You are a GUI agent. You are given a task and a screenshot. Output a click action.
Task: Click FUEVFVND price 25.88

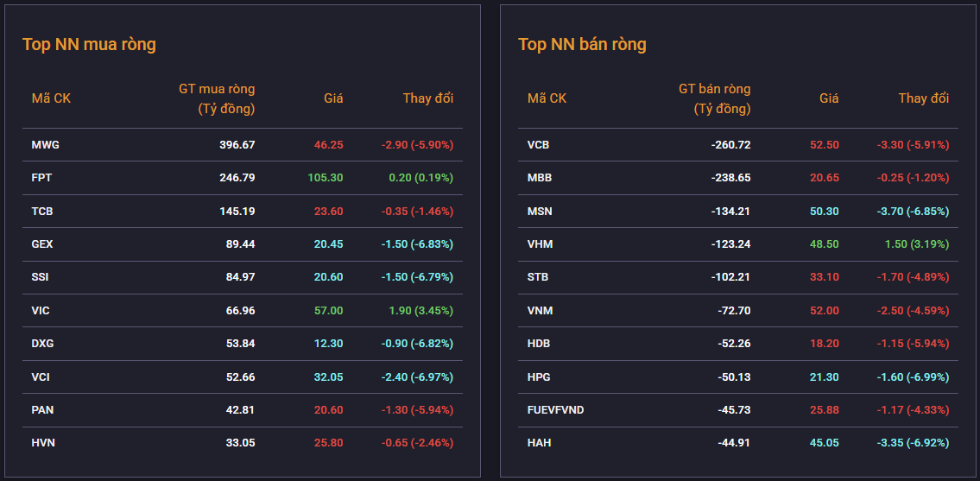pos(825,409)
